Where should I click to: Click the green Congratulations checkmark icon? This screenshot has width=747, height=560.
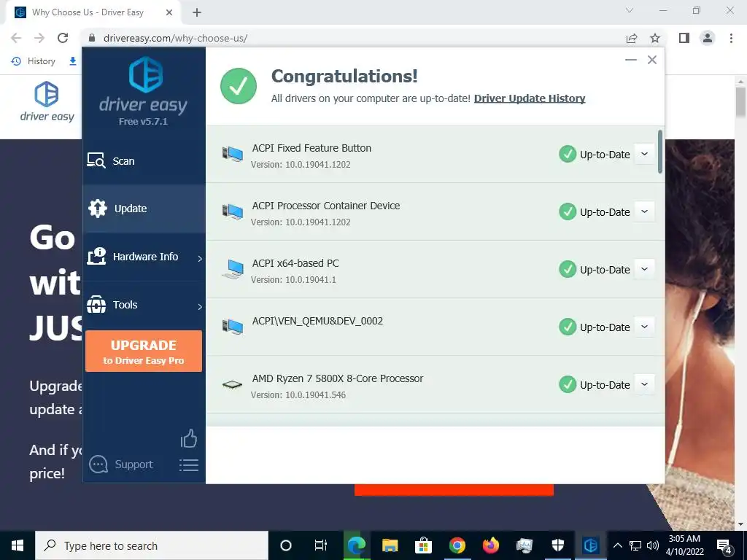coord(239,86)
